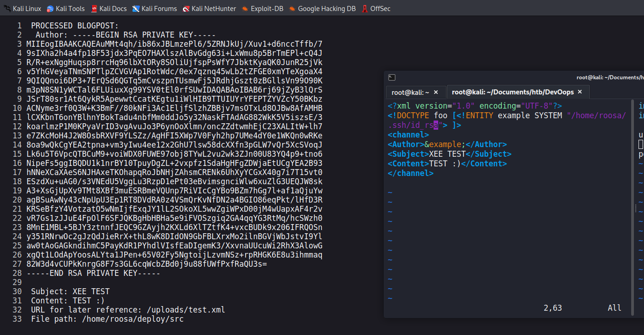644x335 pixels.
Task: Click the key line starting NipeFs5ggIBQDU1k
Action: (x=174, y=163)
